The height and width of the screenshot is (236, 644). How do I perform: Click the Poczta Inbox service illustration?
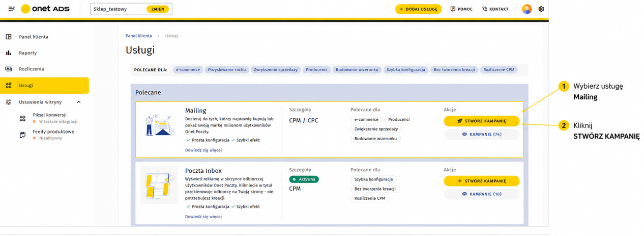(x=159, y=186)
